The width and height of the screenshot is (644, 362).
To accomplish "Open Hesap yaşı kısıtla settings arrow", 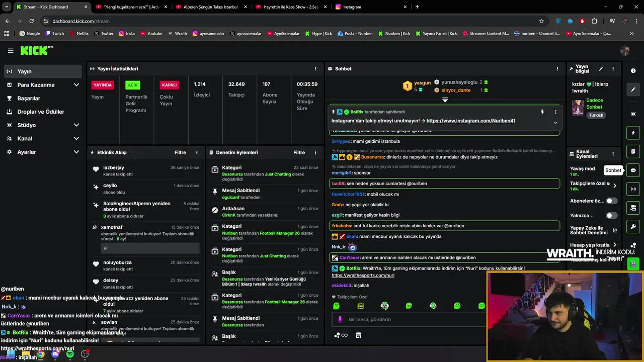I will pyautogui.click(x=614, y=245).
